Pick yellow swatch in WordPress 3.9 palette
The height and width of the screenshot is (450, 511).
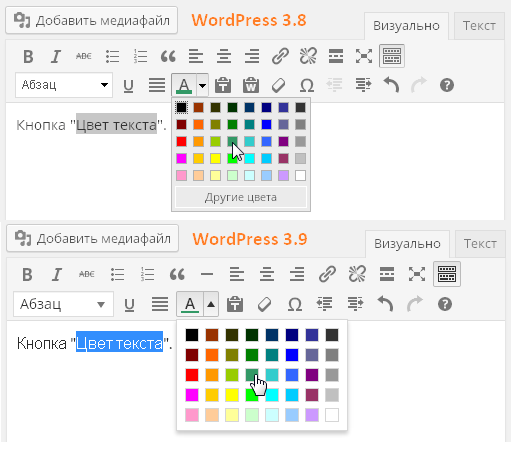[x=232, y=395]
